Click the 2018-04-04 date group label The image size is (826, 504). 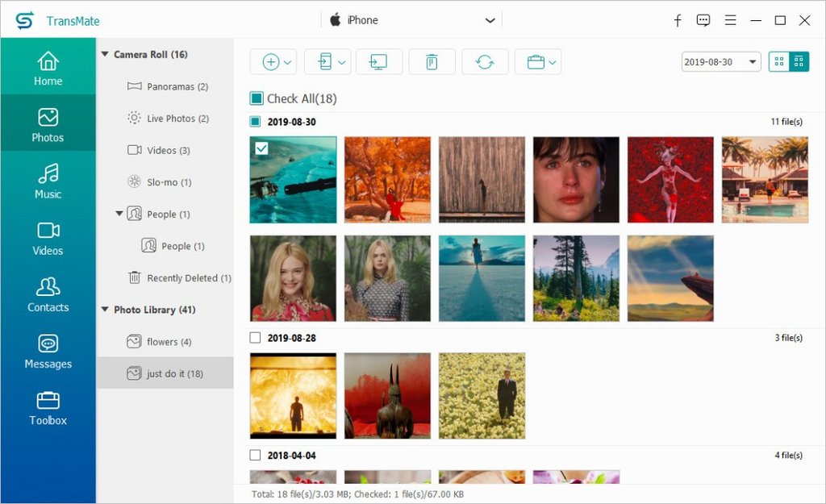pyautogui.click(x=291, y=456)
